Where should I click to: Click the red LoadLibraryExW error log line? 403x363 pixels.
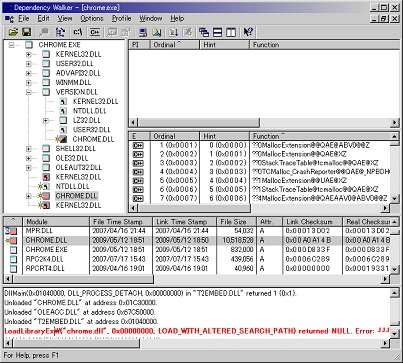(197, 331)
